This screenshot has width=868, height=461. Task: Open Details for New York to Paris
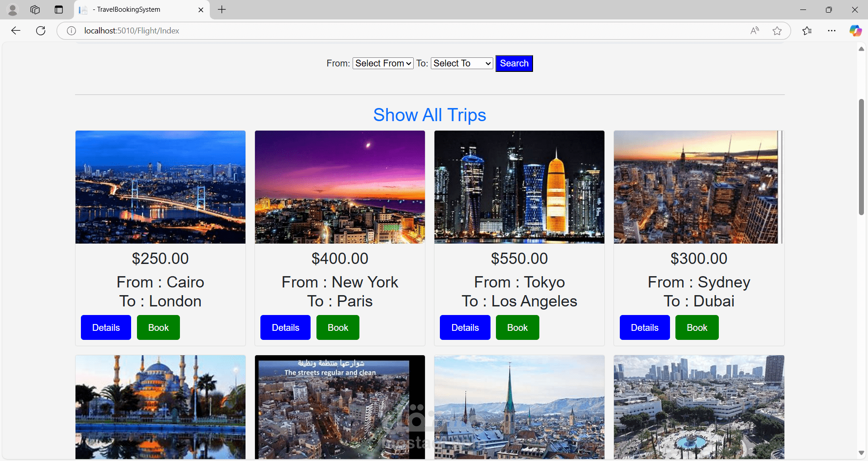(x=285, y=327)
